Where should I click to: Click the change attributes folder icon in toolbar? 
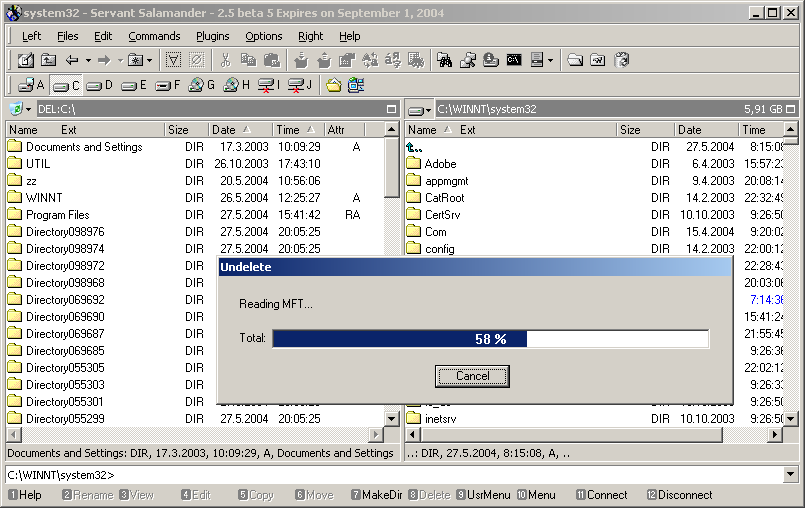598,60
